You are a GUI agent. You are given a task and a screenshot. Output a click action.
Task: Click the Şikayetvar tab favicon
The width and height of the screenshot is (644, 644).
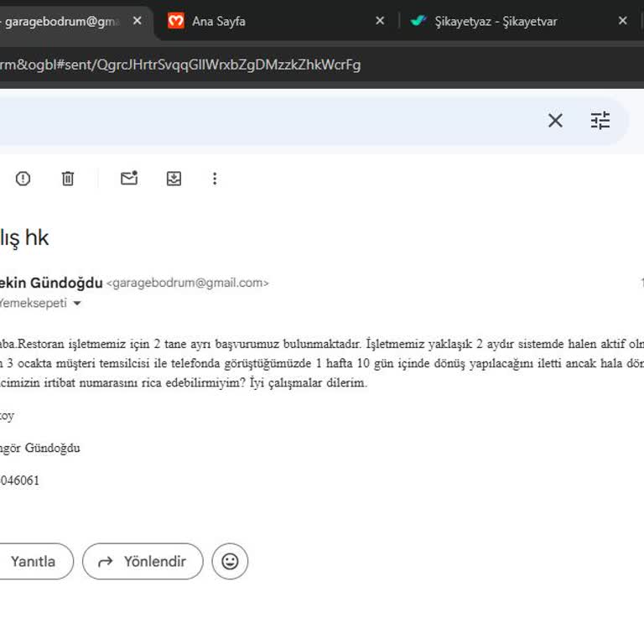[418, 20]
